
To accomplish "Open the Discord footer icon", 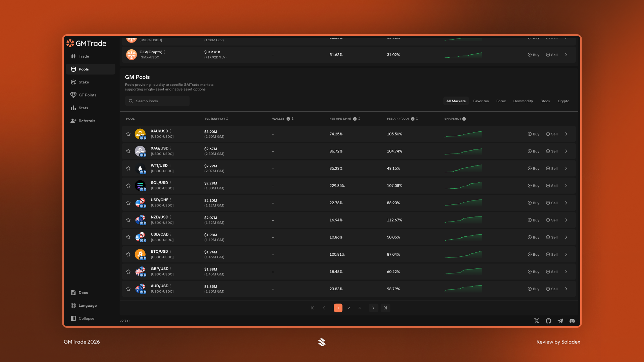I will tap(572, 321).
